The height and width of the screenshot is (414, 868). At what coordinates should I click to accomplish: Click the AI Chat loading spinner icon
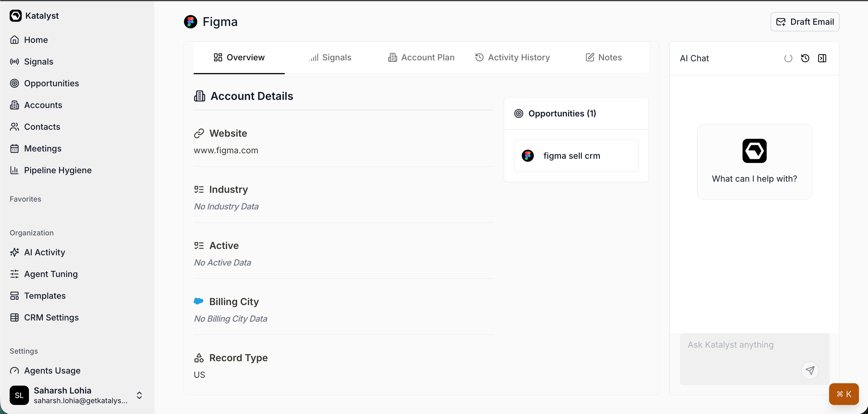[788, 58]
